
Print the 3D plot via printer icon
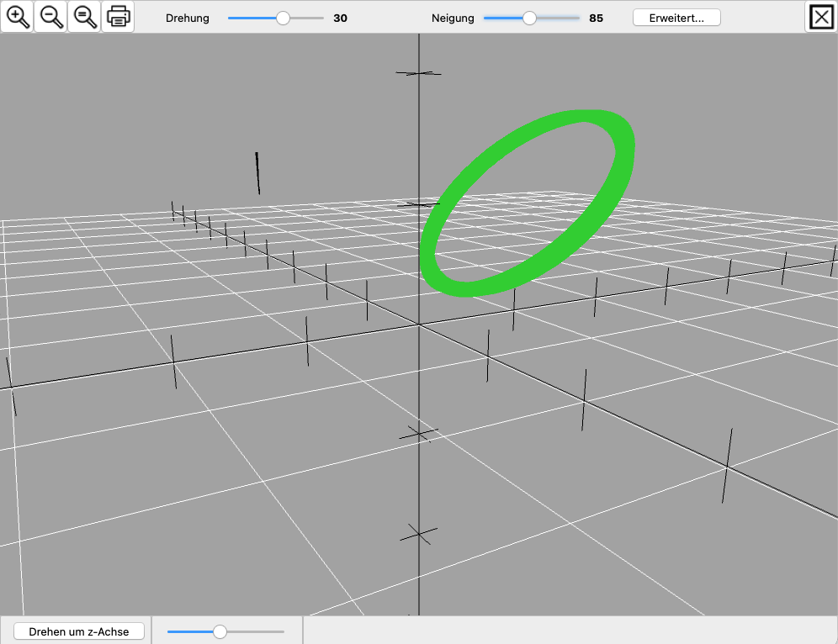coord(118,16)
